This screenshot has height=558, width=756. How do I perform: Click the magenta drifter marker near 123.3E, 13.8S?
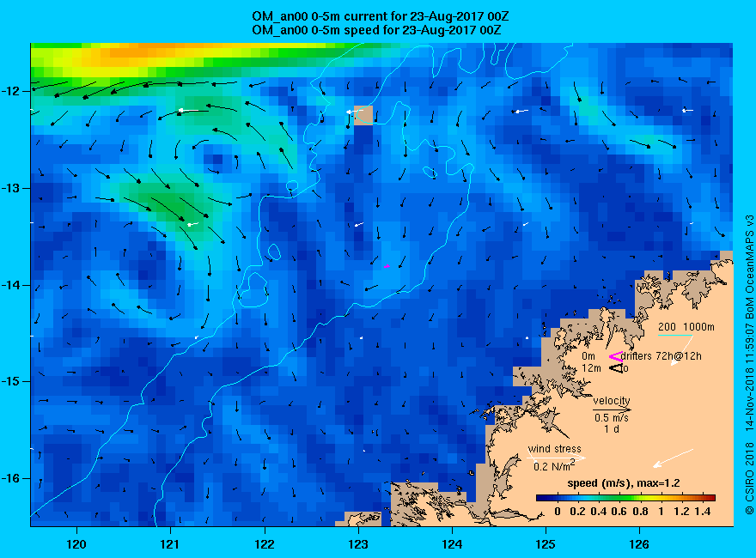coord(387,266)
